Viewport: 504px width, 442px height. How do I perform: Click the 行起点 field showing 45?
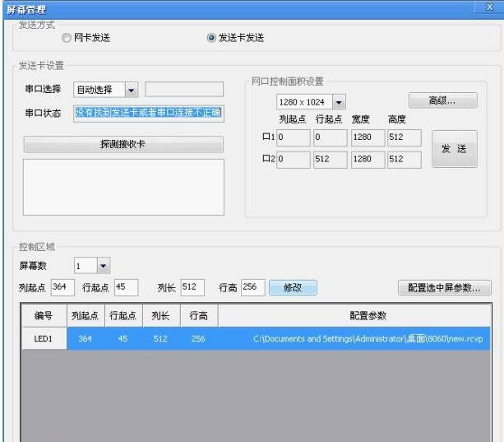coord(126,287)
